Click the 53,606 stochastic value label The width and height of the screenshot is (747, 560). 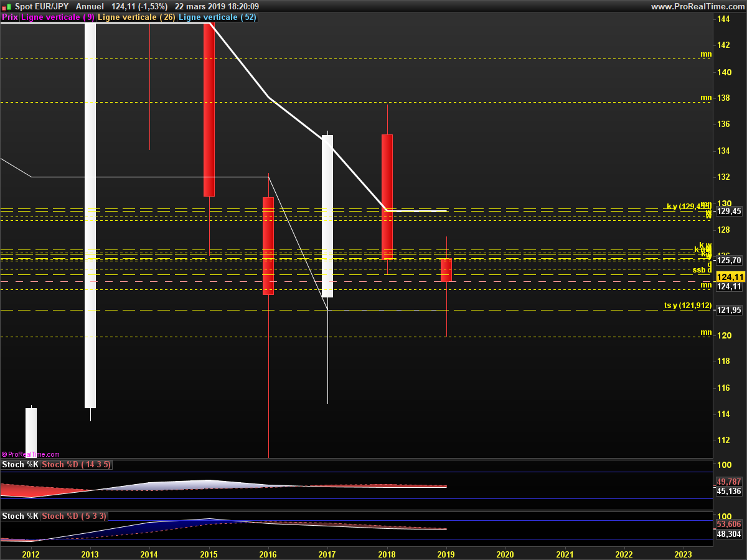click(729, 525)
